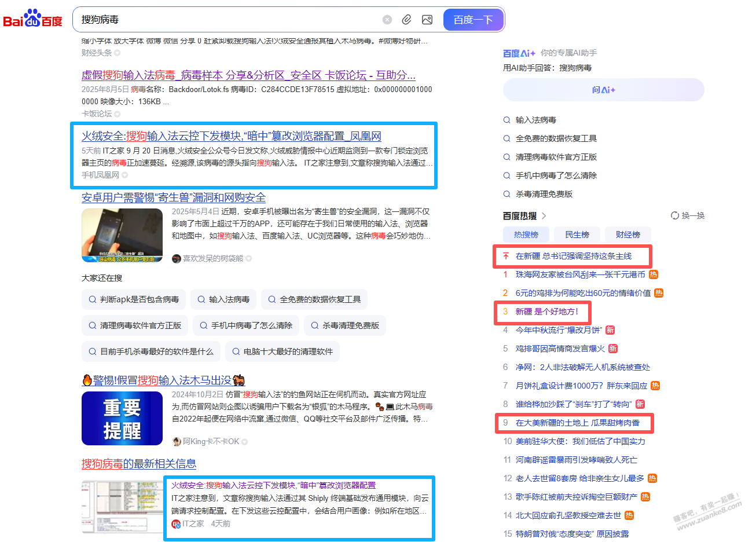The image size is (756, 542).
Task: Click 问AI+ assistant button
Action: (603, 90)
